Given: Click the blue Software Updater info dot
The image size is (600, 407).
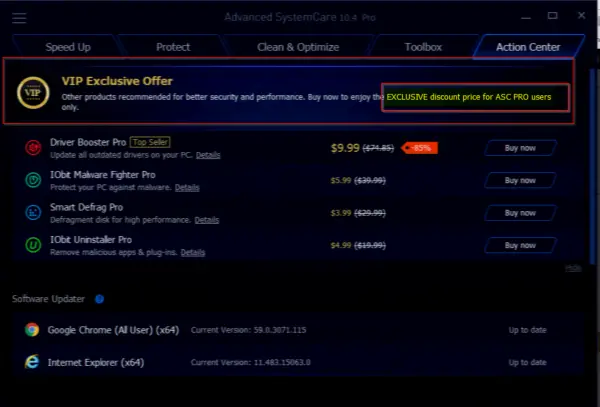Looking at the screenshot, I should point(99,299).
